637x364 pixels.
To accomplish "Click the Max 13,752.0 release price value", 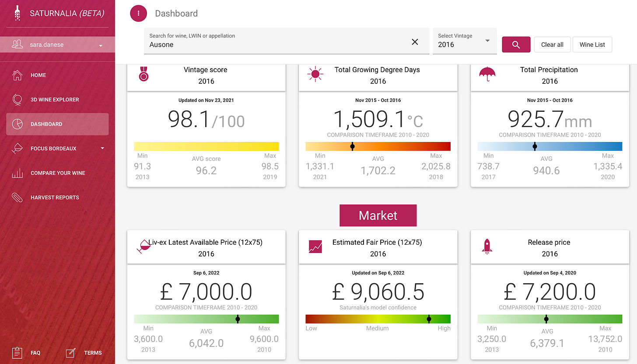I will (605, 339).
